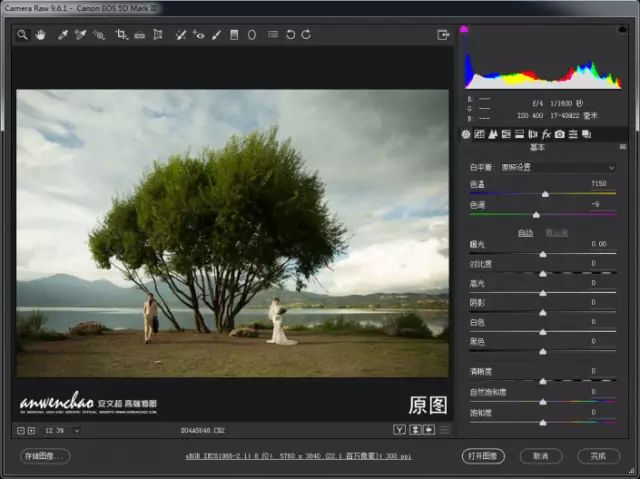Click the 对比度 contrast slider handle
The width and height of the screenshot is (640, 479).
click(543, 274)
